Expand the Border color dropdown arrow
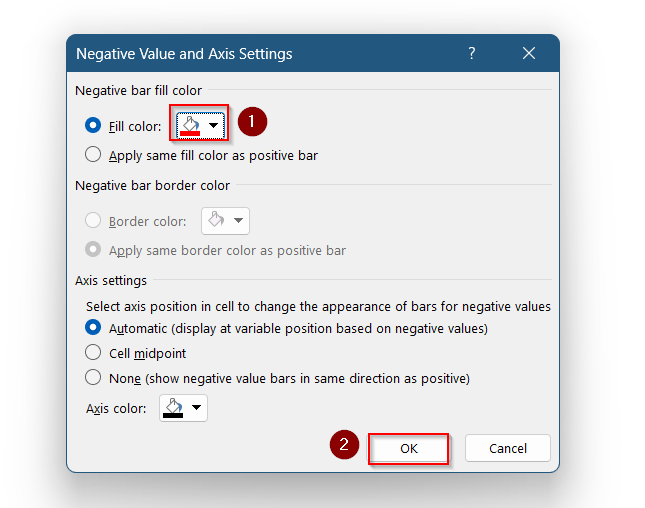This screenshot has width=645, height=508. pos(238,220)
